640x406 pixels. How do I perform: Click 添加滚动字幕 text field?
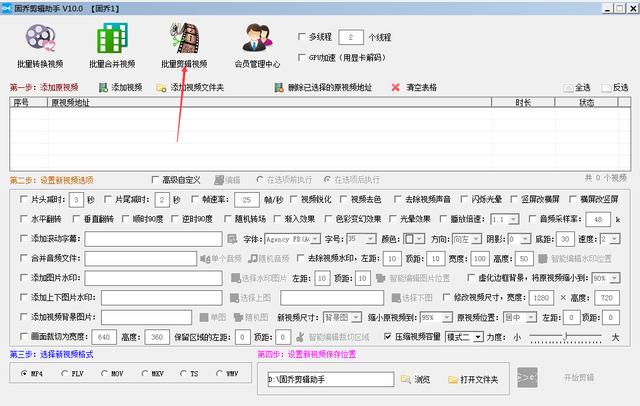coord(153,239)
